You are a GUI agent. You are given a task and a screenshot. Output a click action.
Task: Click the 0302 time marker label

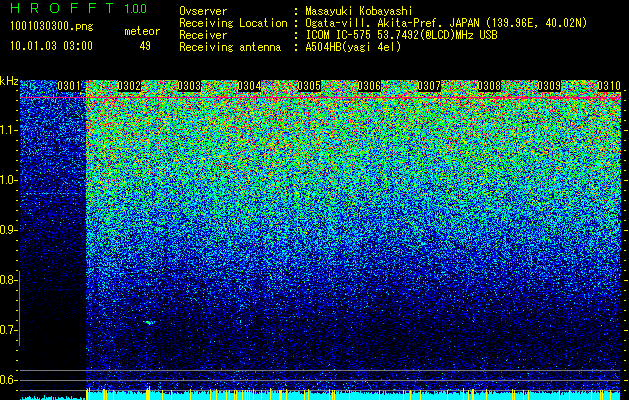129,86
